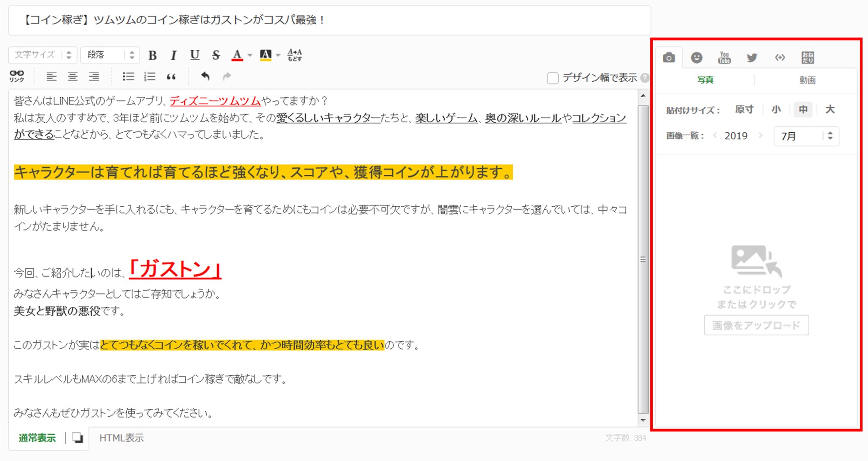Apply strikethrough formatting
Image resolution: width=868 pixels, height=461 pixels.
click(x=216, y=55)
